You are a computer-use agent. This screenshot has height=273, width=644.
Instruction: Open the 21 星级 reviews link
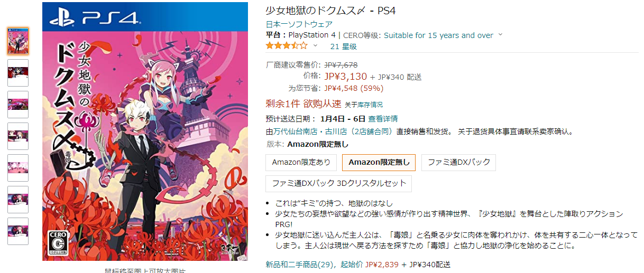[x=343, y=46]
